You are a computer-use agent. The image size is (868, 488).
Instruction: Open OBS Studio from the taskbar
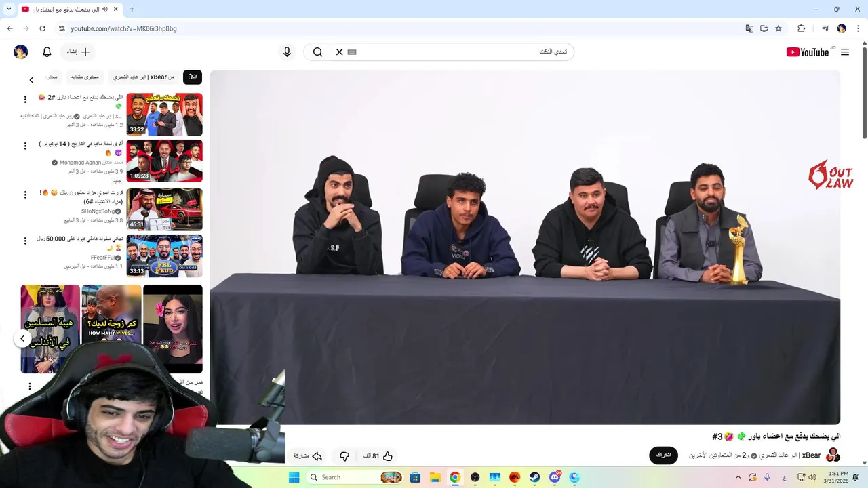[x=475, y=477]
